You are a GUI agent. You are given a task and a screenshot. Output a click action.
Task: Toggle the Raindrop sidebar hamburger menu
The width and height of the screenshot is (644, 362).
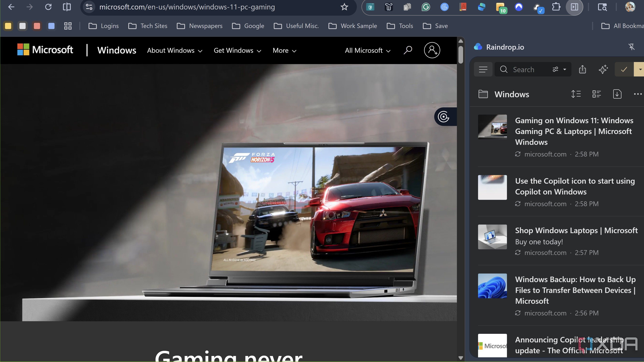coord(483,69)
